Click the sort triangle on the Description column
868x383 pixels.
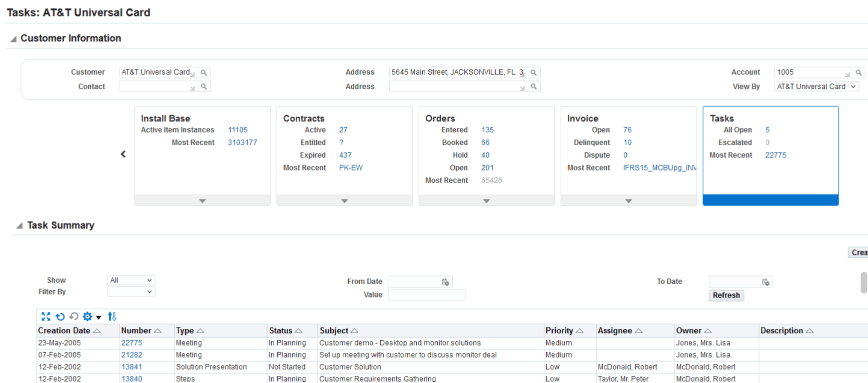[x=810, y=331]
